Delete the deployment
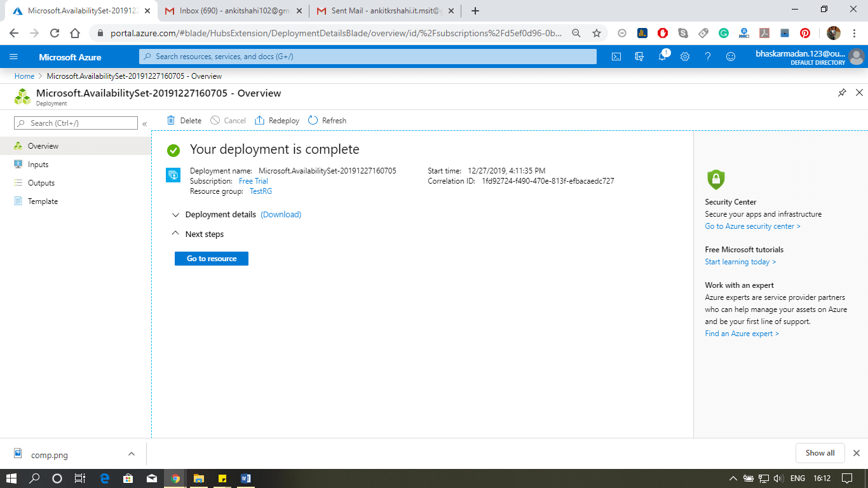868x488 pixels. pyautogui.click(x=184, y=120)
